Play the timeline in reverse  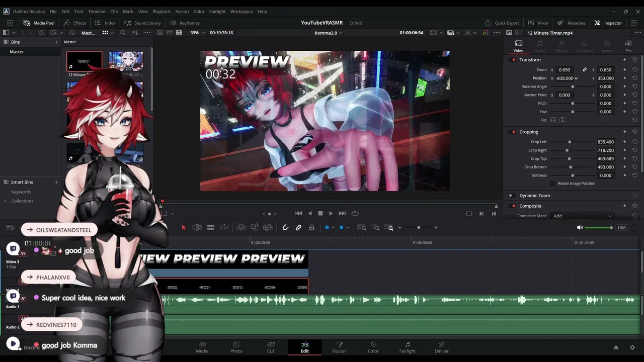coord(310,214)
